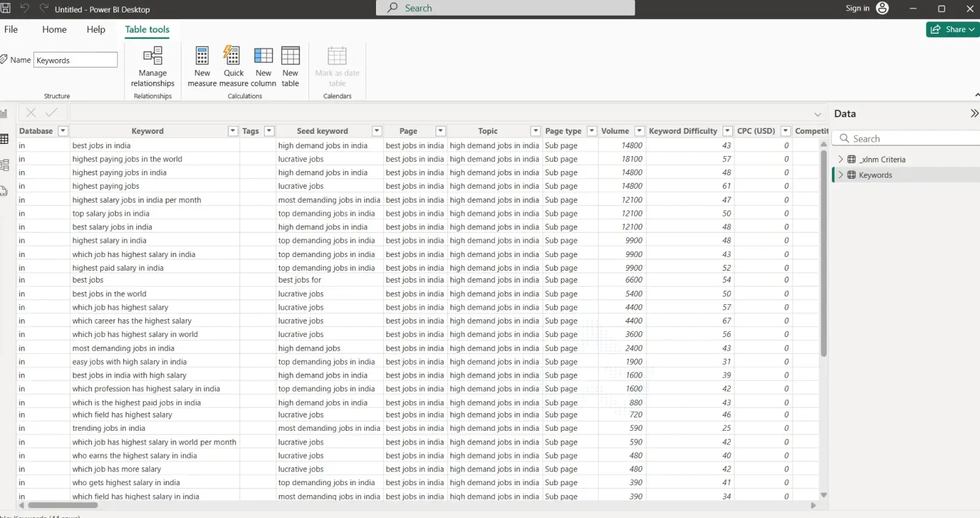Click the Undo icon
Screen dimensions: 980x518
click(25, 9)
